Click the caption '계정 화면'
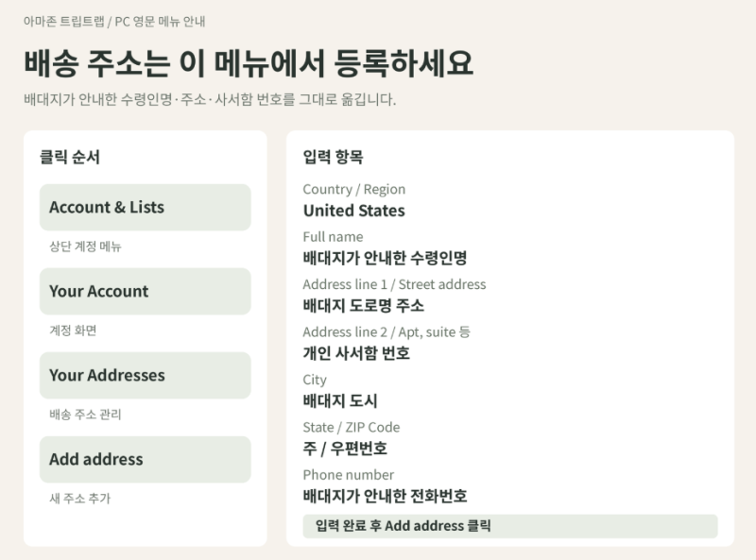 (x=73, y=331)
